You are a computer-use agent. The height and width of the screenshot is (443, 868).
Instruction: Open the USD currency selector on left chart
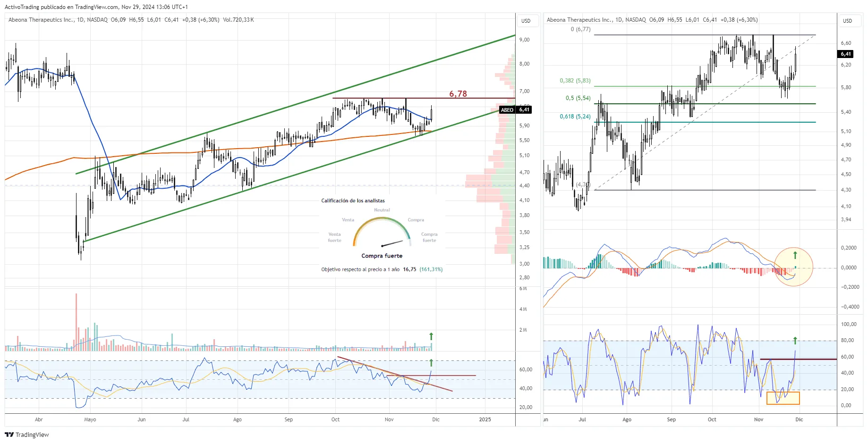(526, 21)
